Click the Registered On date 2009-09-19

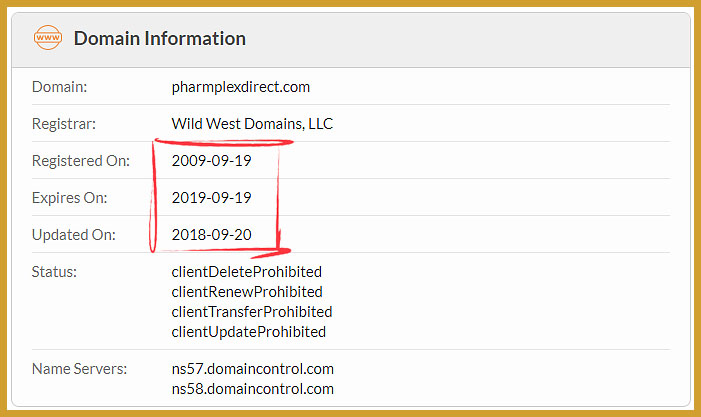coord(211,161)
